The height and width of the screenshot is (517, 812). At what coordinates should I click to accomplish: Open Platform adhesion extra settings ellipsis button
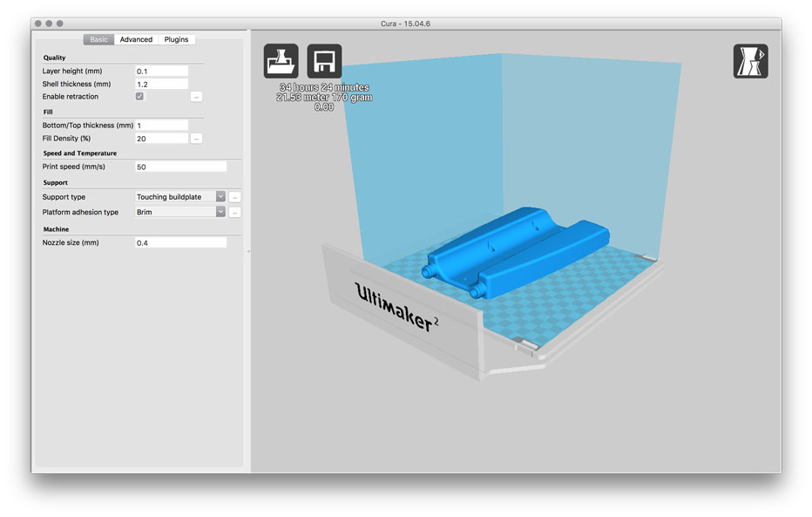[x=234, y=212]
